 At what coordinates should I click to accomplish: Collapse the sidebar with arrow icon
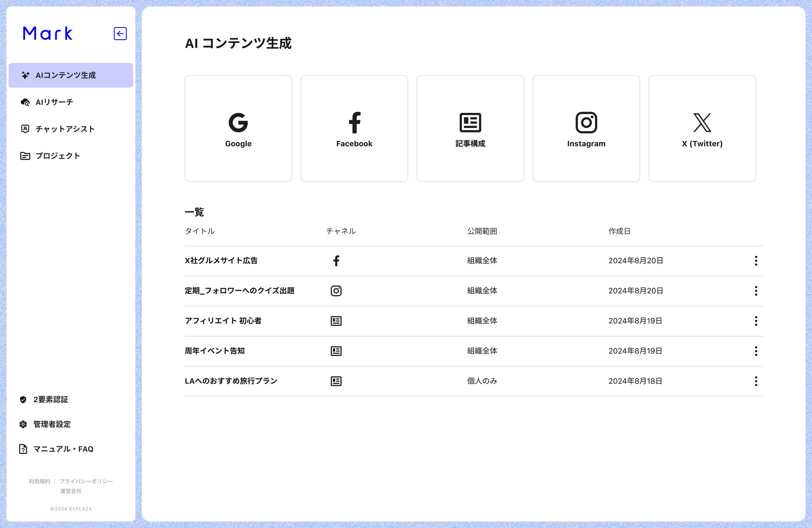tap(120, 34)
